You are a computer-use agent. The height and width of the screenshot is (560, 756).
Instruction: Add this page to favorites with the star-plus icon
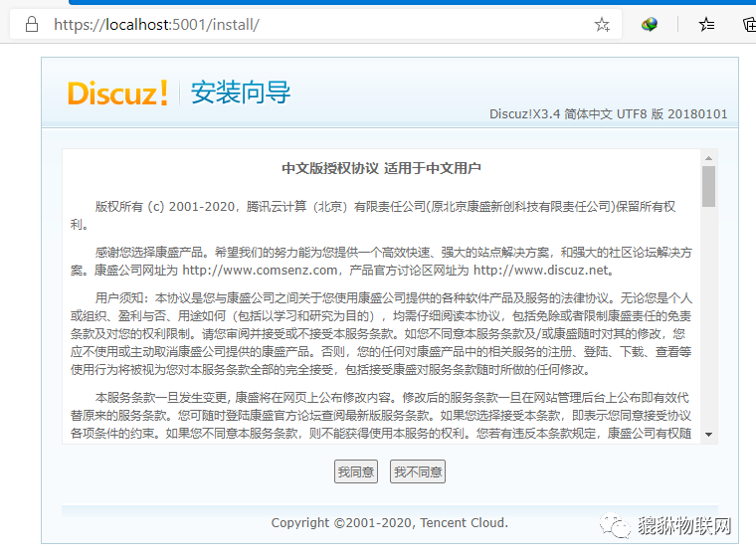click(602, 24)
